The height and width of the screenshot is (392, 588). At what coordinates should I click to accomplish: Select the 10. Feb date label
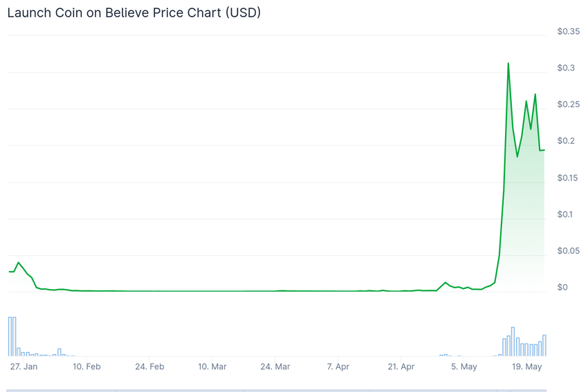click(x=86, y=366)
